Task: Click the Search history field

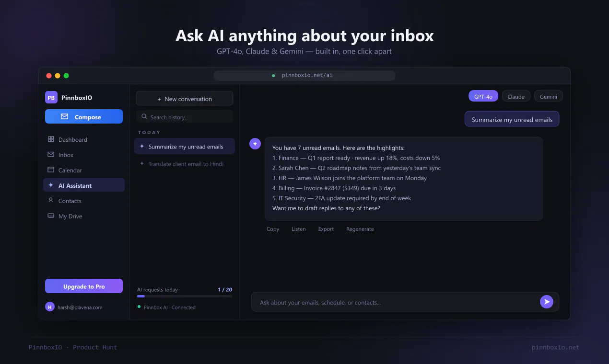Action: 185,117
